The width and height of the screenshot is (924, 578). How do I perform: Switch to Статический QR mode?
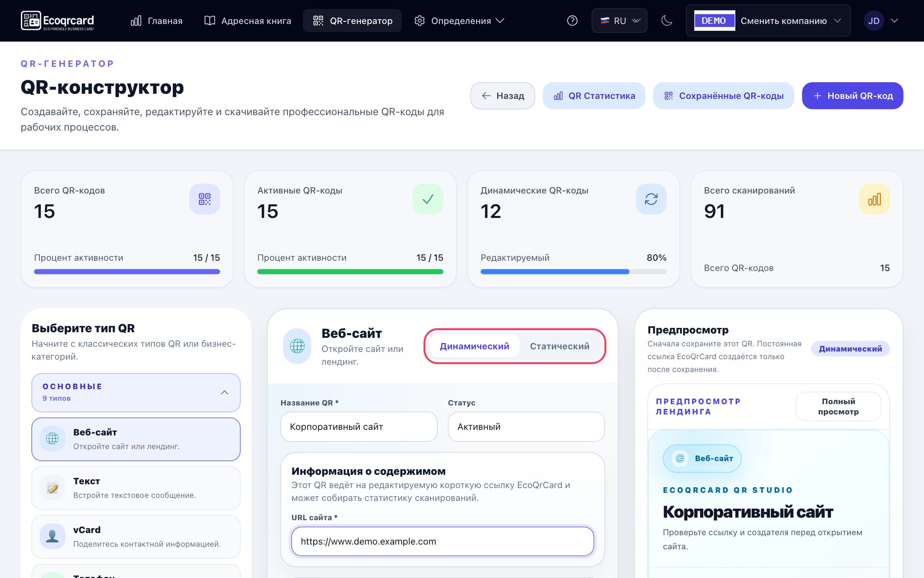click(x=560, y=346)
